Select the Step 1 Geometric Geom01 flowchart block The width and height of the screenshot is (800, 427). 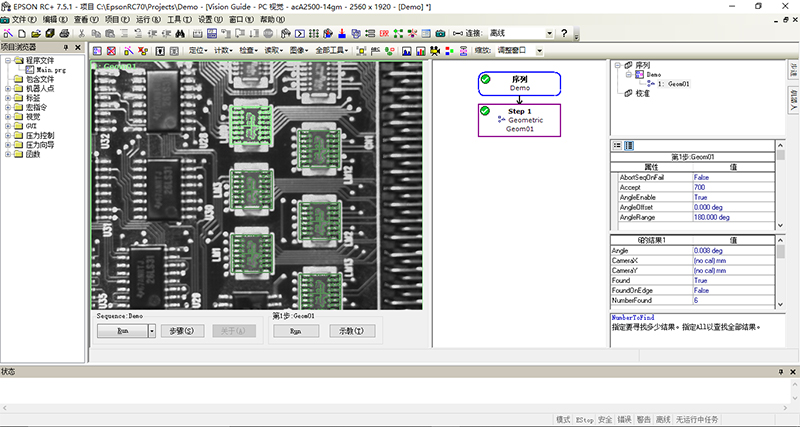coord(519,119)
